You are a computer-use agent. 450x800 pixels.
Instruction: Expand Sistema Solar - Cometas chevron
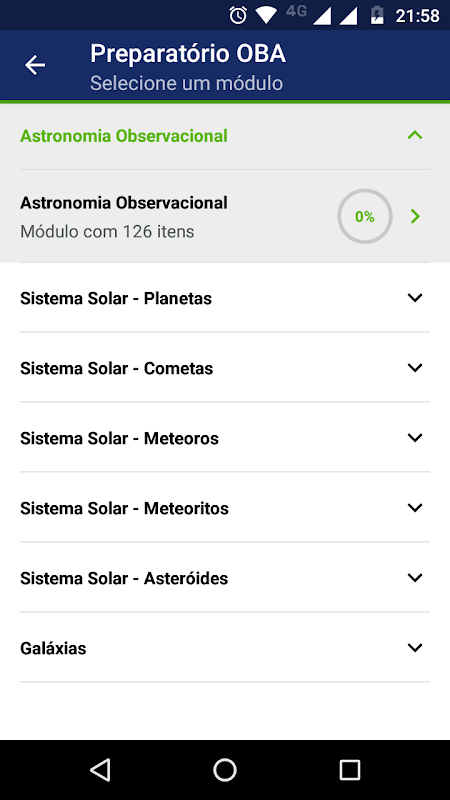[x=415, y=367]
